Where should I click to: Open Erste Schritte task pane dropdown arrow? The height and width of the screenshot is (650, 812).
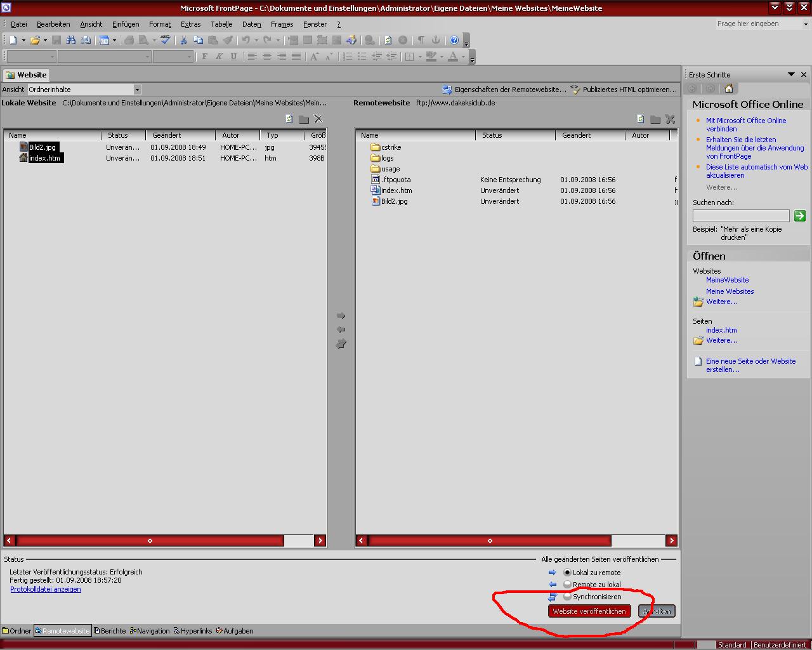[791, 74]
